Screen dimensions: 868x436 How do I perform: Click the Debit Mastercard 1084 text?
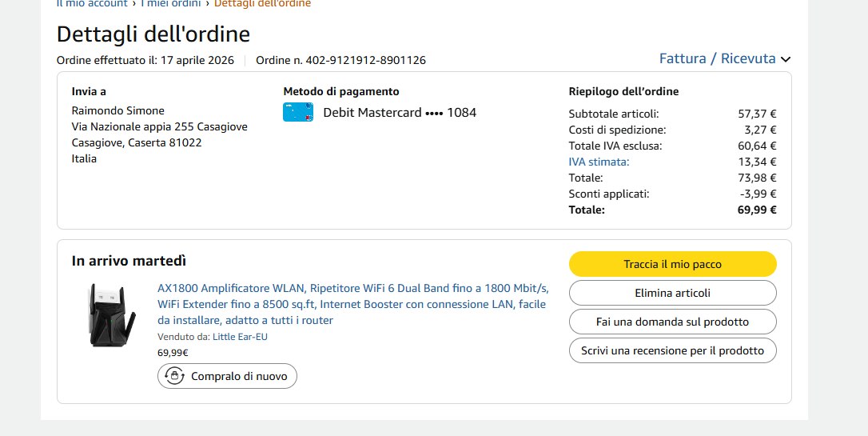click(399, 113)
